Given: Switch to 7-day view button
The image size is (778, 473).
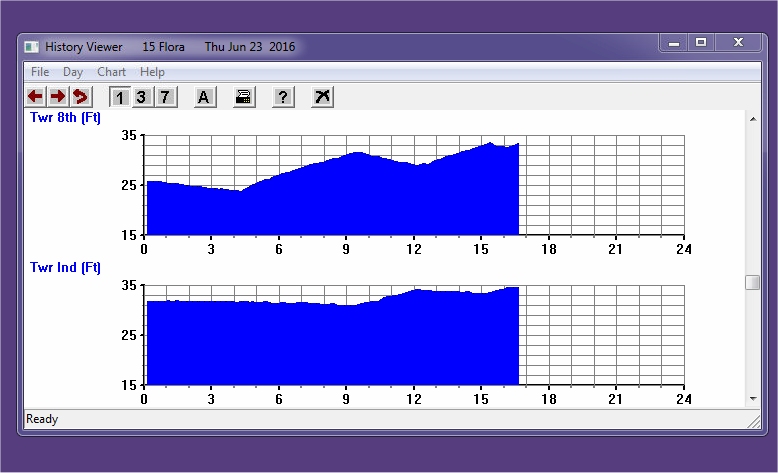Looking at the screenshot, I should tap(165, 97).
